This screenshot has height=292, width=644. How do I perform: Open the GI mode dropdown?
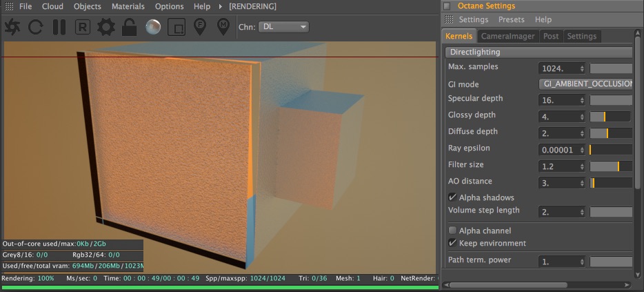(x=585, y=84)
